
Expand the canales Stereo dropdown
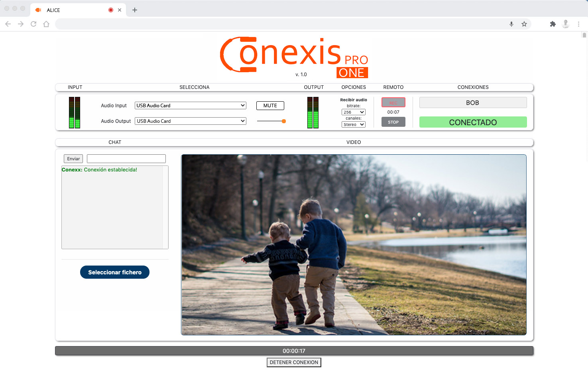[x=353, y=125]
